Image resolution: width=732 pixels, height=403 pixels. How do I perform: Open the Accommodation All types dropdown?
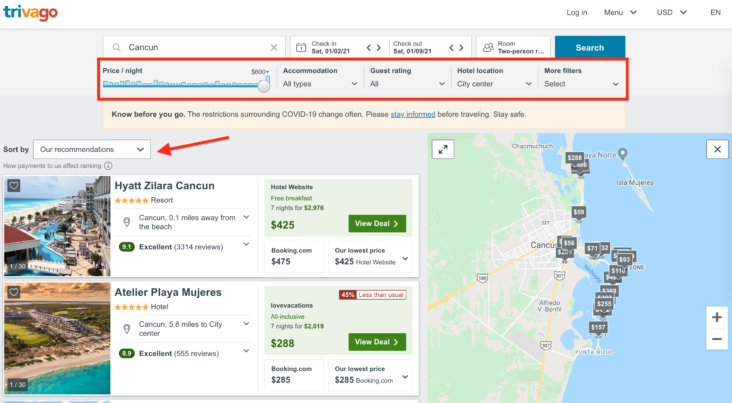point(320,84)
